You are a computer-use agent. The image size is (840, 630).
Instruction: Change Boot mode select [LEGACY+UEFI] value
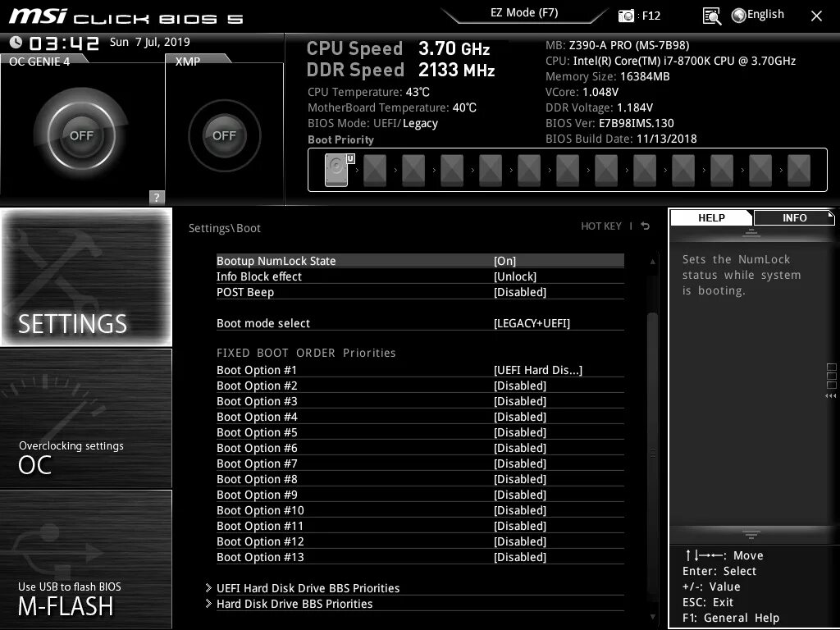point(532,323)
